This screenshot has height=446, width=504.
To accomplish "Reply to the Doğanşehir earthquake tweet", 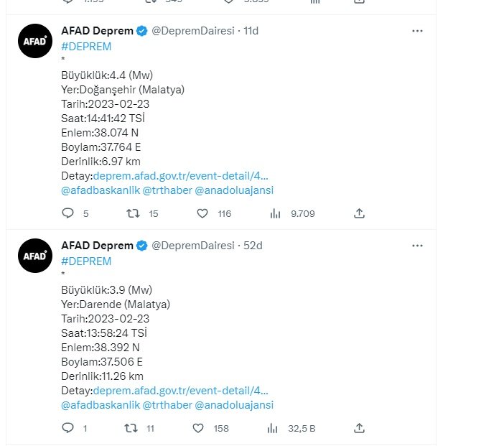I will tap(68, 213).
